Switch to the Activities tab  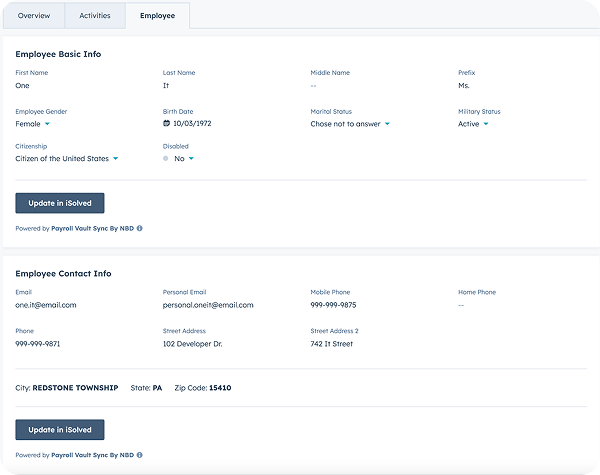pyautogui.click(x=95, y=15)
